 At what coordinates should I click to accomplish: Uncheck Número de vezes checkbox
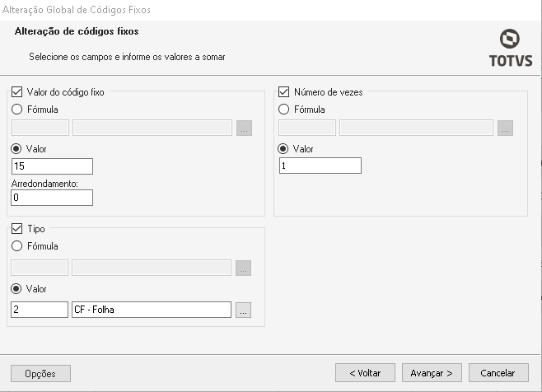tap(284, 92)
